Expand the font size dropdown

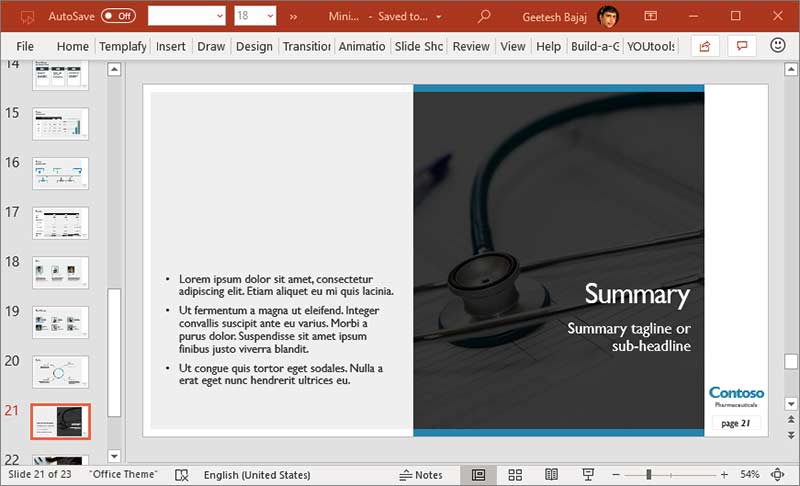pyautogui.click(x=270, y=16)
